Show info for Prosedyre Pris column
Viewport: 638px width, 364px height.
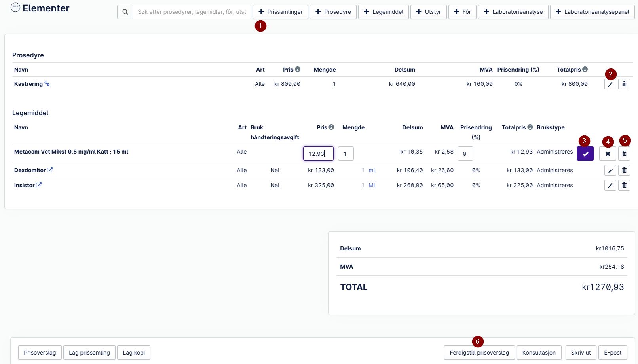(x=298, y=69)
